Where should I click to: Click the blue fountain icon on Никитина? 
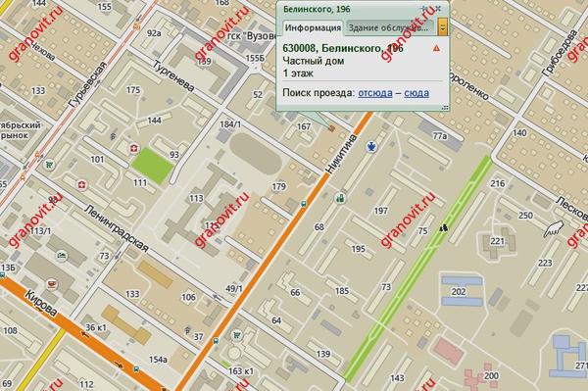pyautogui.click(x=371, y=147)
